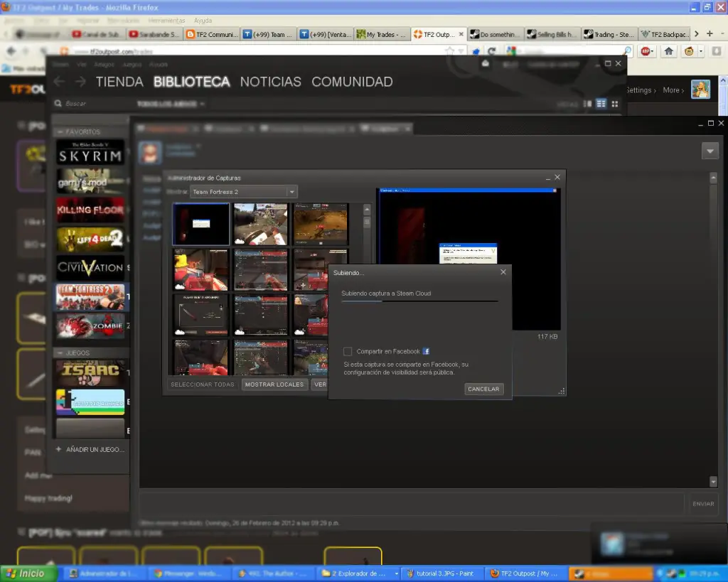
Task: Switch to the TF2 Communi... Firefox tab
Action: tap(212, 34)
